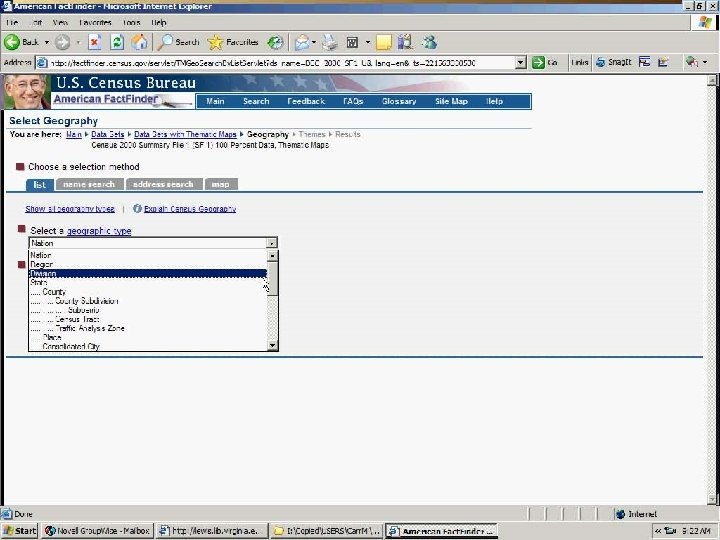Toggle the geographic type combo box arrow
Image resolution: width=720 pixels, height=540 pixels.
272,243
